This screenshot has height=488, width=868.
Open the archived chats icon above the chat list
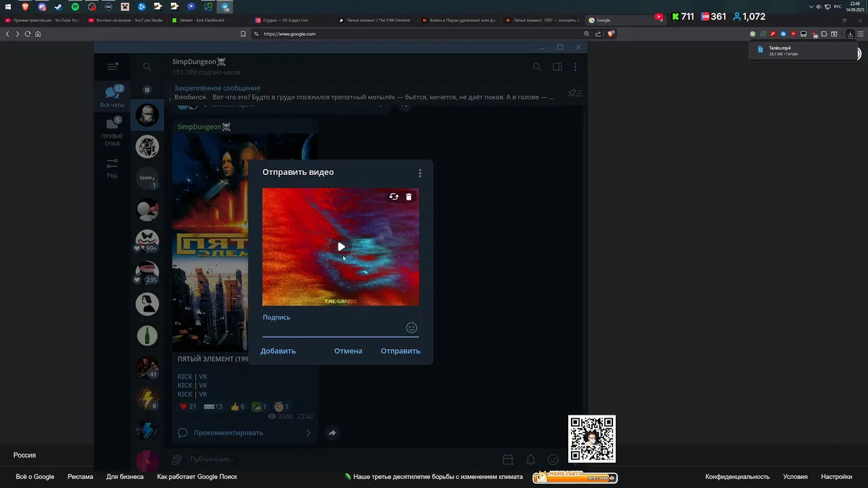(147, 89)
